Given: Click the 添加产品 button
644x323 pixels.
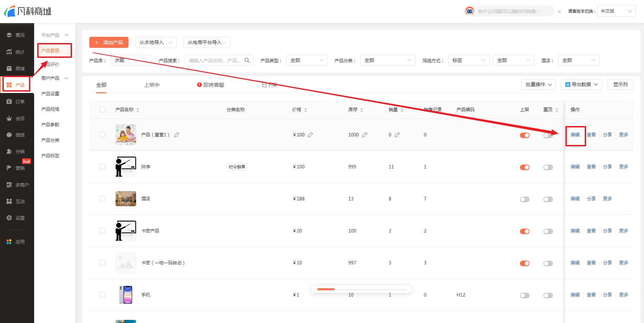Looking at the screenshot, I should click(x=109, y=42).
